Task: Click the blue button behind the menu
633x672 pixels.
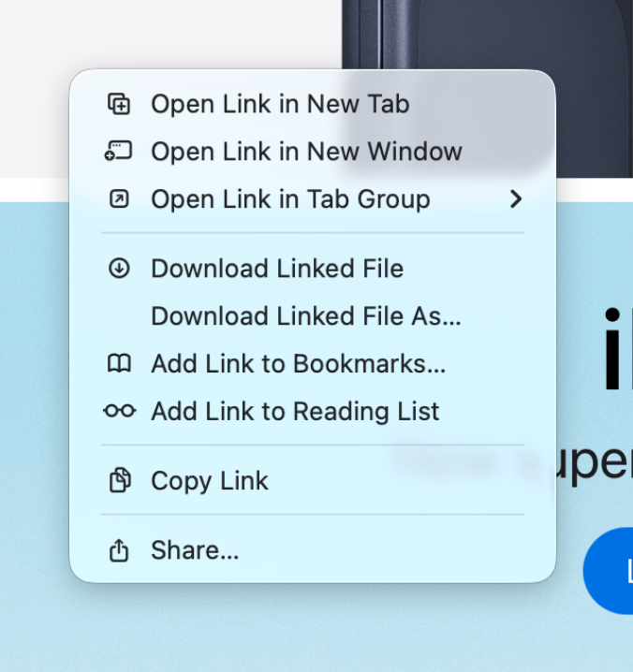Action: pos(608,571)
